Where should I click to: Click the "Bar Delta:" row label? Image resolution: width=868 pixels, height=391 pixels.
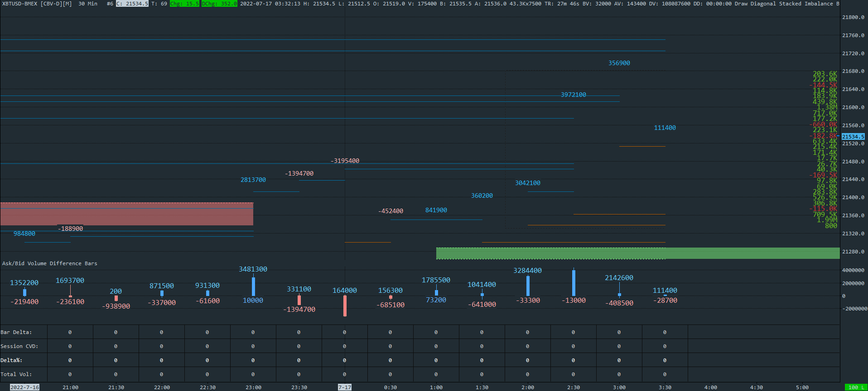tap(16, 332)
